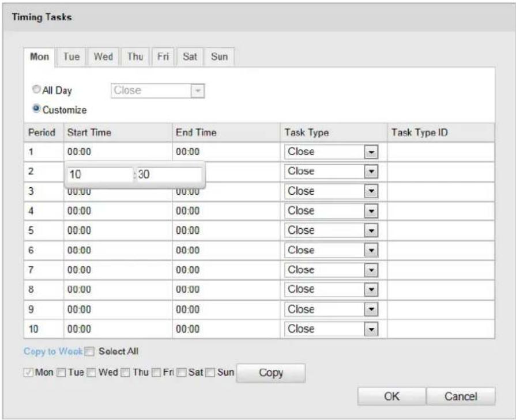Click the minute field showing 30

coord(169,175)
